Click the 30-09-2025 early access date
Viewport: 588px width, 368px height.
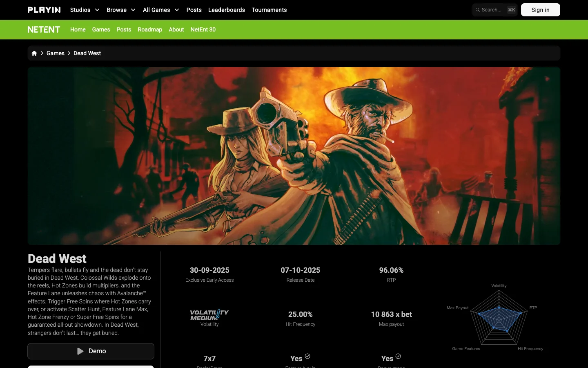[x=209, y=270]
